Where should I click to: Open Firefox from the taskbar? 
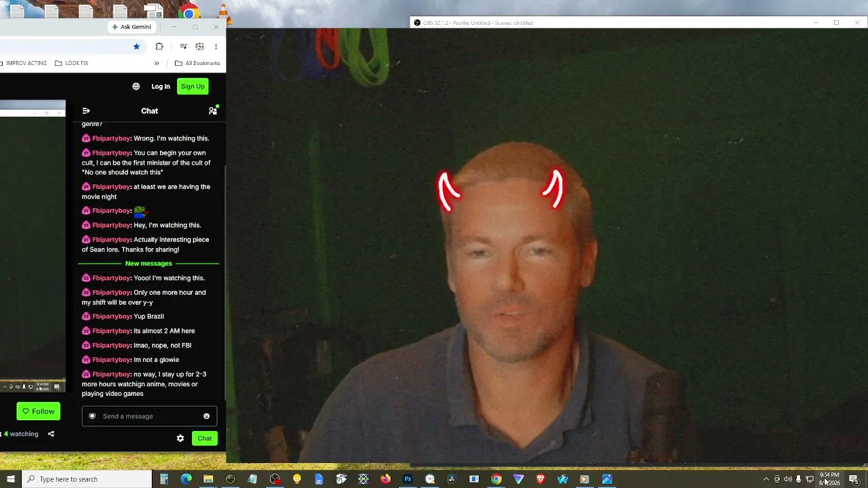385,479
